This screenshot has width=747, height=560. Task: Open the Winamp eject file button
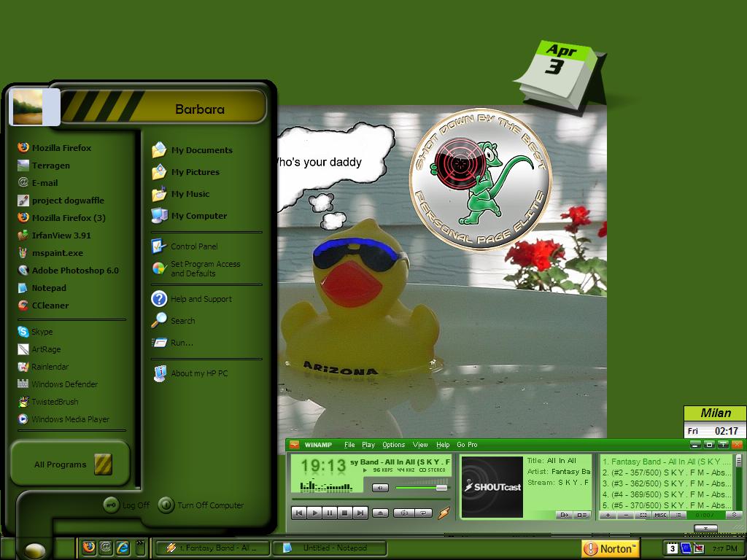point(380,513)
